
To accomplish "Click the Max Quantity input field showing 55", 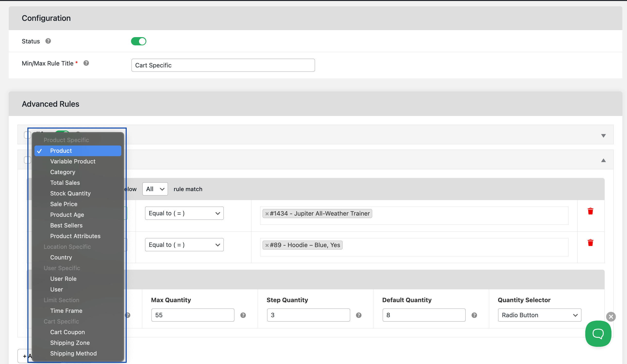I will pos(192,315).
